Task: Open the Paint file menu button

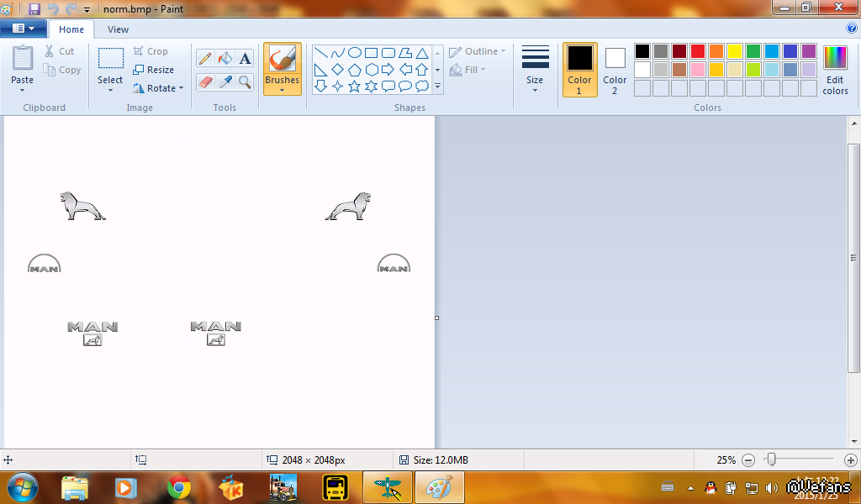Action: tap(23, 29)
